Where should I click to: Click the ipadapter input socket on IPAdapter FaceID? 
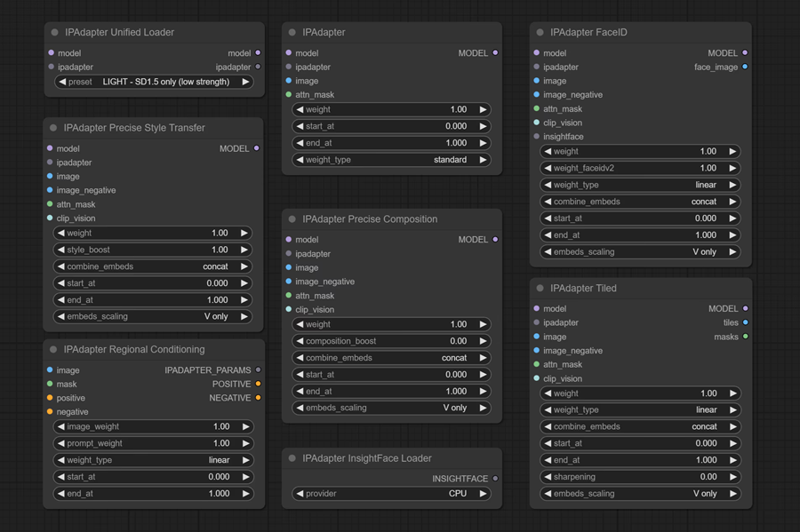(537, 67)
